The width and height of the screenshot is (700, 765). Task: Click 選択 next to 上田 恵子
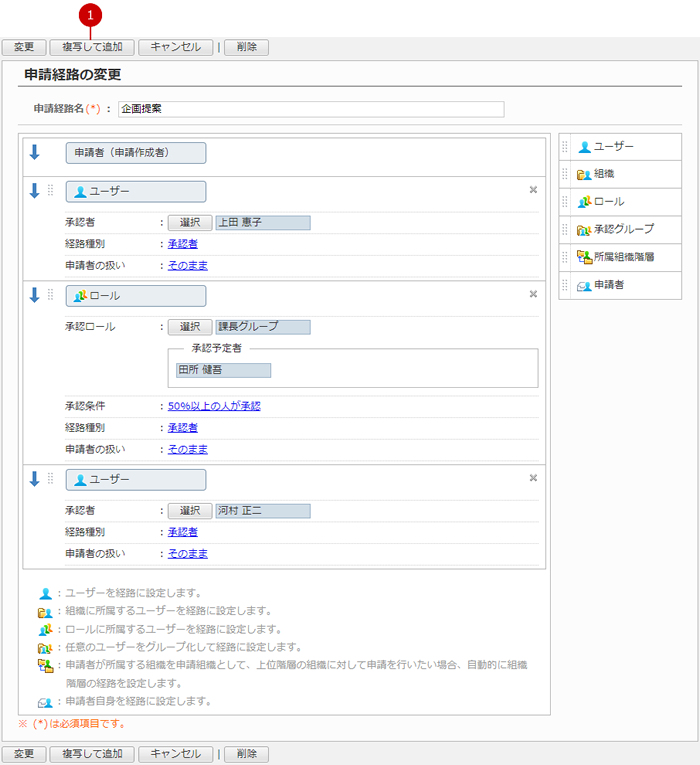click(190, 223)
